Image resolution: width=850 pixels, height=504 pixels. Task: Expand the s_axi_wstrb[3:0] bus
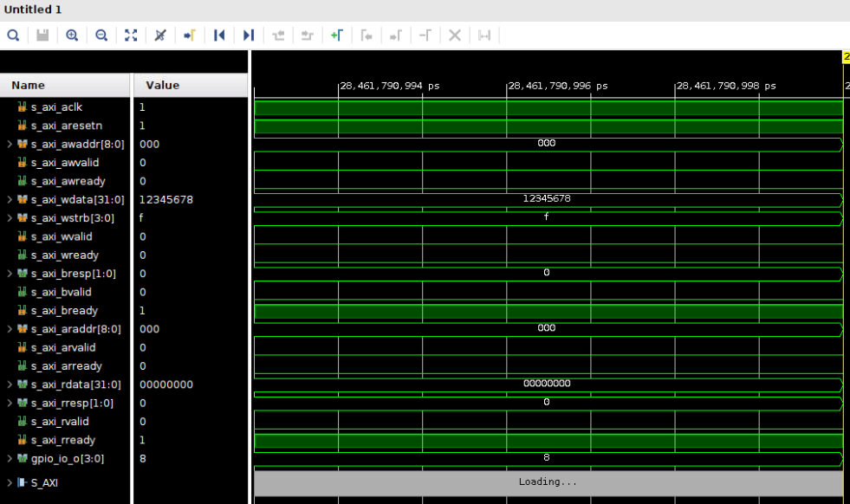10,218
